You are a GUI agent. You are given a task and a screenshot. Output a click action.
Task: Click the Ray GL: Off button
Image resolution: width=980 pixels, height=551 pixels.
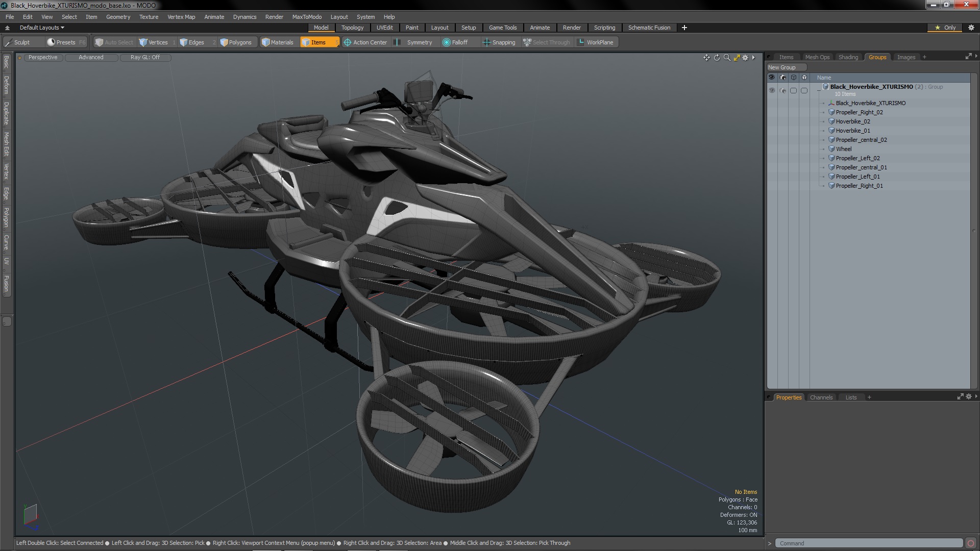[x=145, y=57]
